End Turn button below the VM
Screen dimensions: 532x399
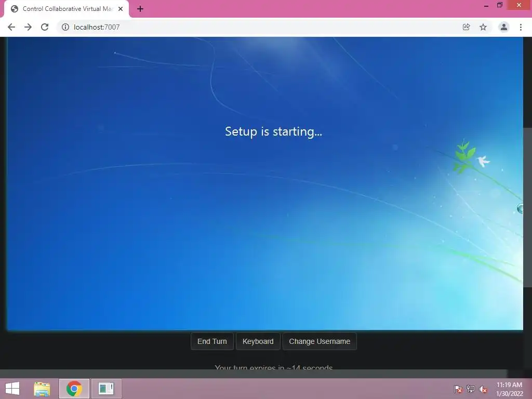[212, 341]
